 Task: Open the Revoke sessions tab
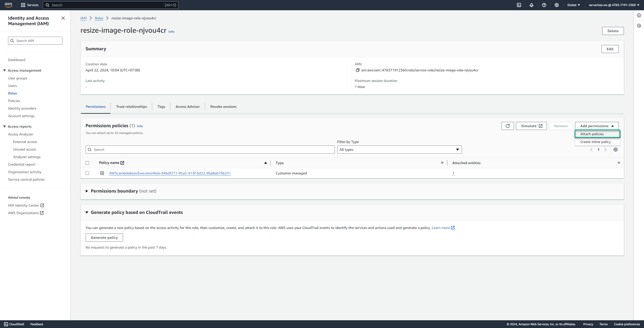coord(223,107)
